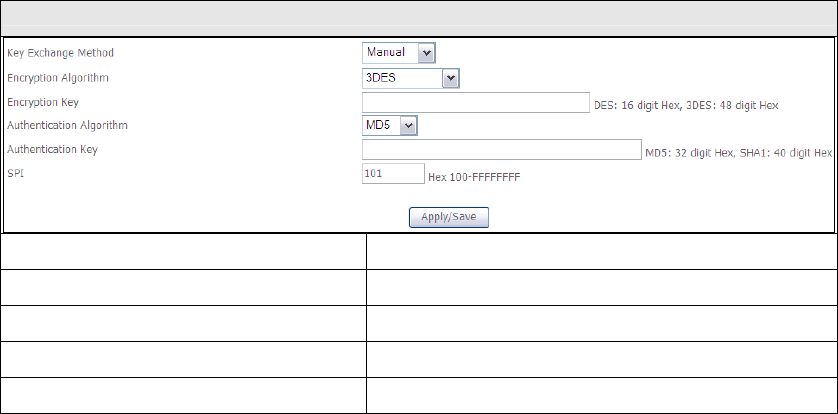This screenshot has width=838, height=414.
Task: Click first-row left empty table cell
Action: (x=182, y=252)
